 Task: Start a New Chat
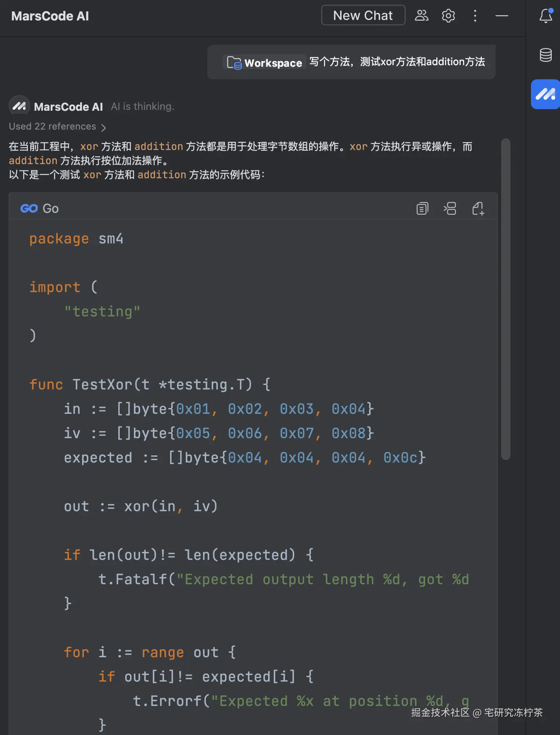(x=363, y=15)
